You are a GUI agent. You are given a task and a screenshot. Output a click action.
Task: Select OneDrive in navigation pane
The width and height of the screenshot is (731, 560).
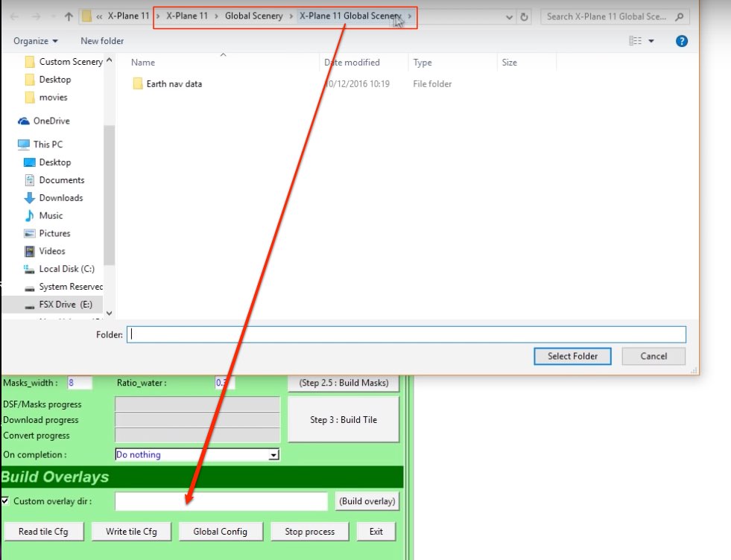coord(51,121)
